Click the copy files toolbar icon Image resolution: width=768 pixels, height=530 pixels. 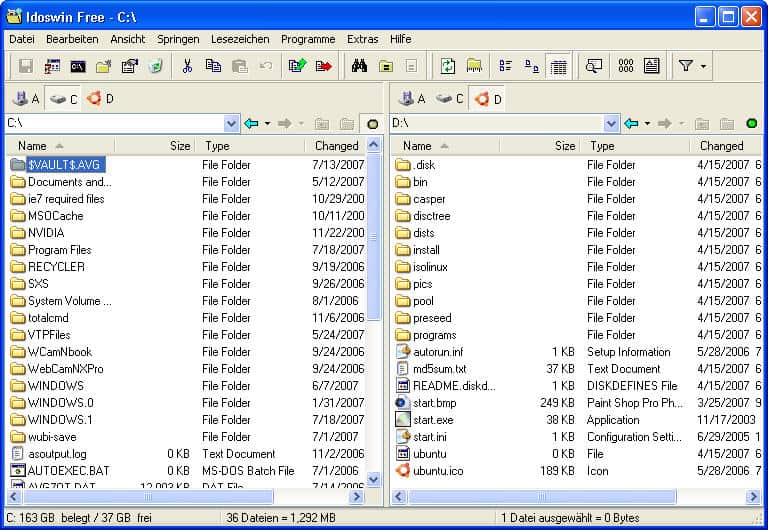213,66
